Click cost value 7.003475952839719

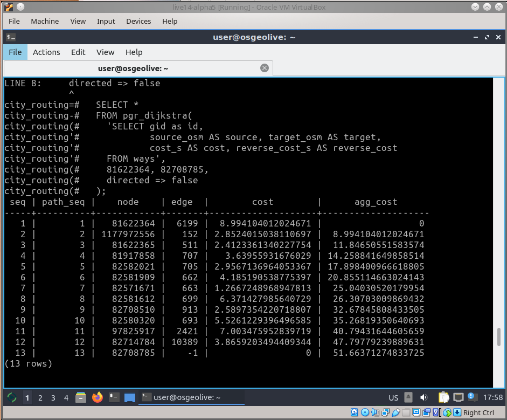coord(266,332)
